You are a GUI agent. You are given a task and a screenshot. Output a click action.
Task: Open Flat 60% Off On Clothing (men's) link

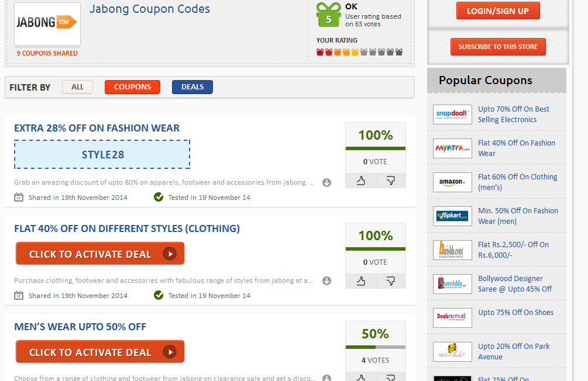pos(518,182)
